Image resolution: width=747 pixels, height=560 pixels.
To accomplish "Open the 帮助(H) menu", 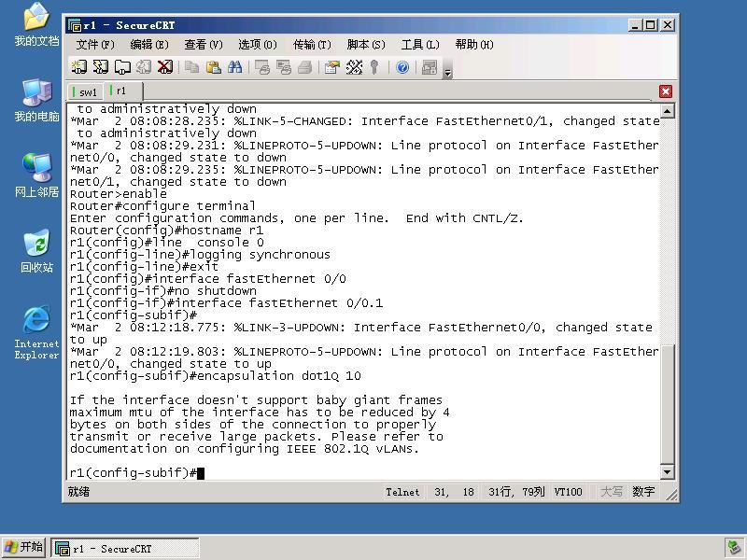I will pyautogui.click(x=474, y=45).
